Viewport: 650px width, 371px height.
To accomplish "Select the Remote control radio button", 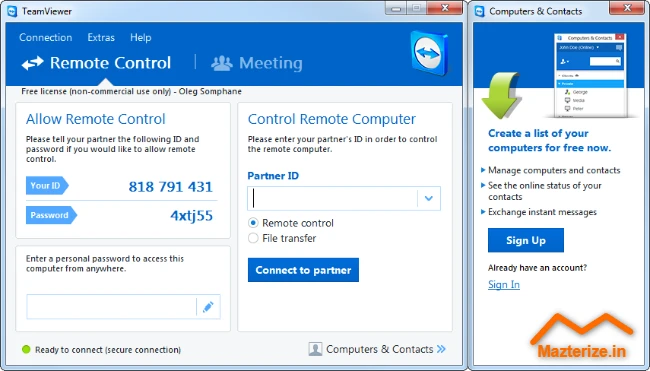I will pos(253,223).
